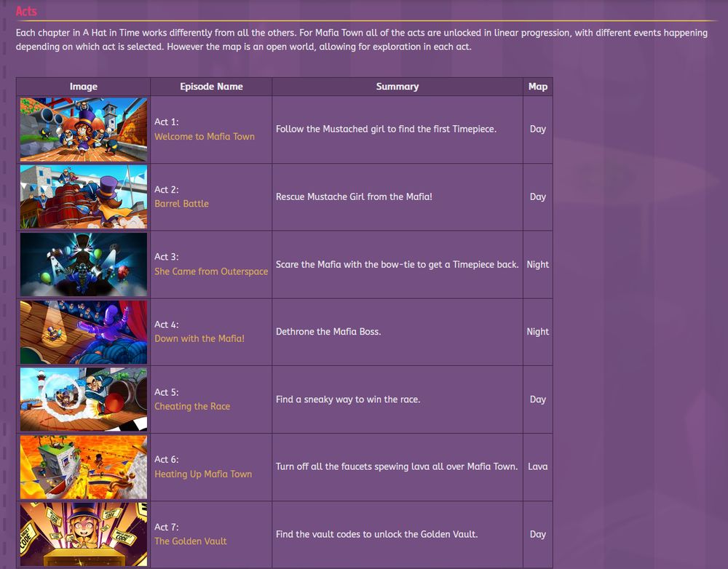The width and height of the screenshot is (728, 569).
Task: Click the Act 3 Outerspace image
Action: coord(84,265)
